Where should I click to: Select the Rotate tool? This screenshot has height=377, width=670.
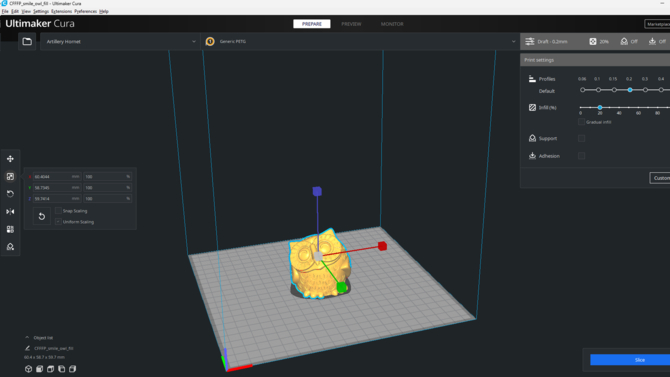tap(10, 194)
